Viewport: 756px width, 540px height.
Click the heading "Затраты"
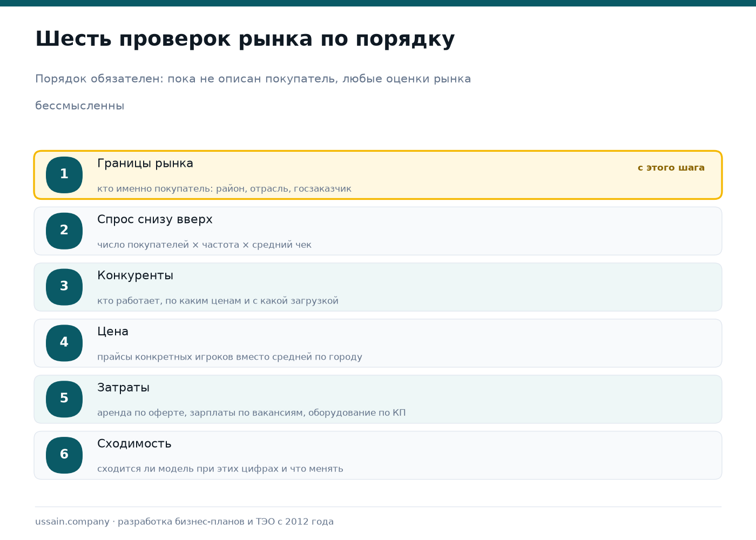pos(123,388)
